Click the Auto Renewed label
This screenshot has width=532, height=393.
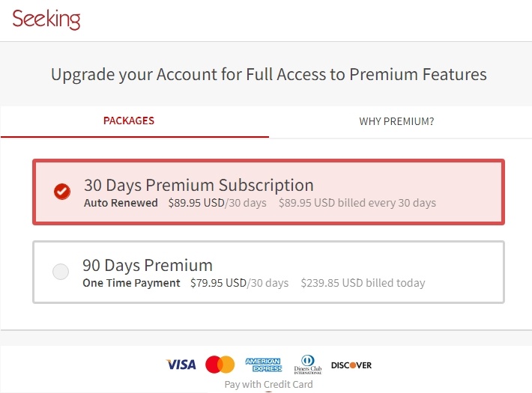pos(121,203)
